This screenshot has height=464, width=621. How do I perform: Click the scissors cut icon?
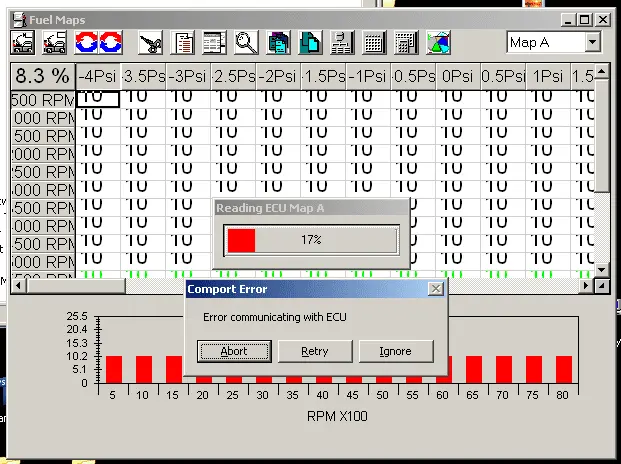click(x=151, y=42)
